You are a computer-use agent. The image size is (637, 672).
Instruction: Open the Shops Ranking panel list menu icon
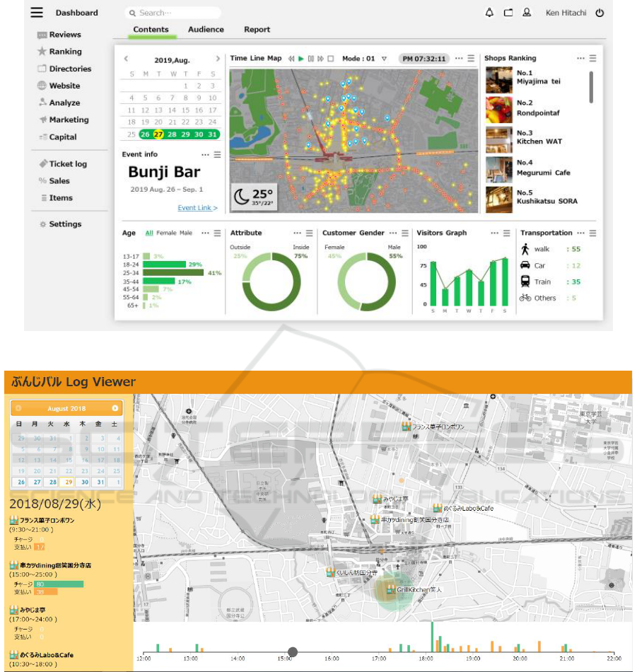pyautogui.click(x=592, y=59)
